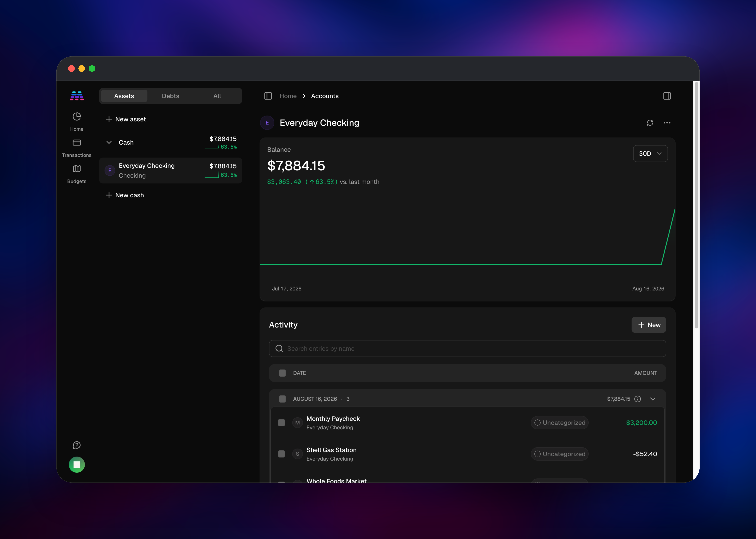Collapse the Cash account group

pyautogui.click(x=109, y=142)
